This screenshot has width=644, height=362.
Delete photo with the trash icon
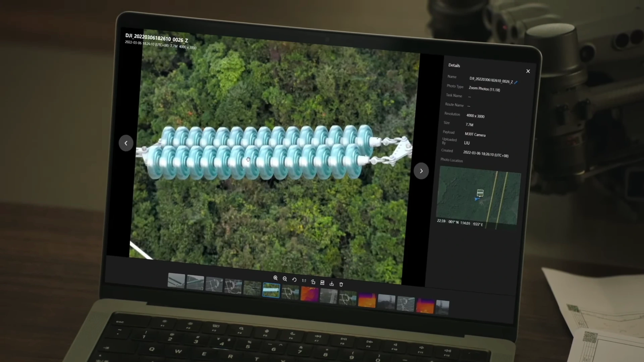coord(341,284)
